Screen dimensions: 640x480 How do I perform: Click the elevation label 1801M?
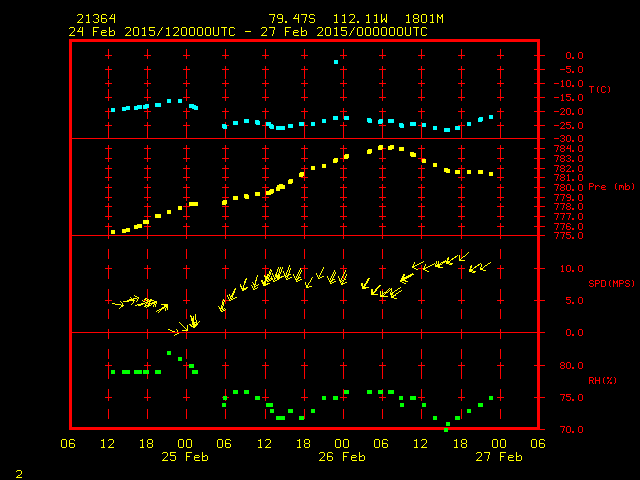pyautogui.click(x=424, y=19)
